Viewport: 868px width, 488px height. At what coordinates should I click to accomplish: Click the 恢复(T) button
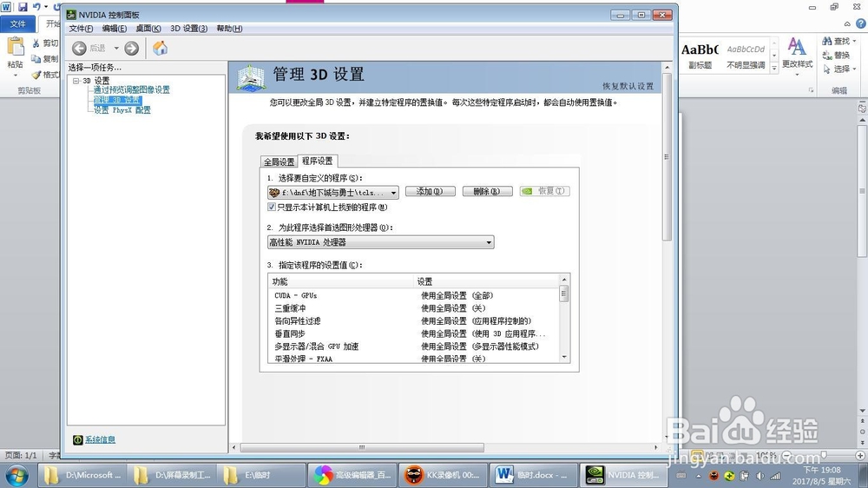pos(545,191)
